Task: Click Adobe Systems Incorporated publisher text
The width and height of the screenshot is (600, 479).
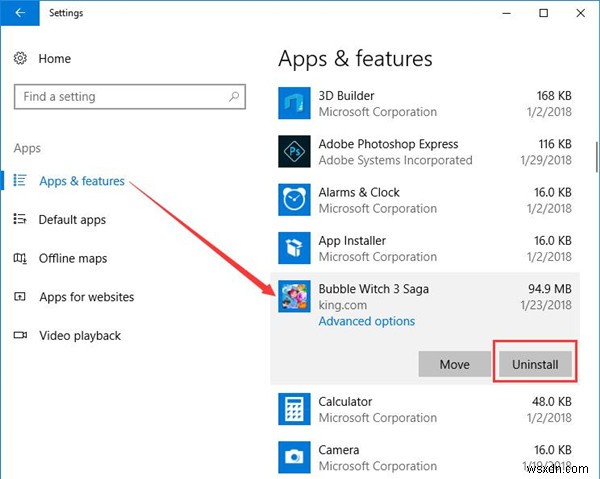Action: click(x=396, y=160)
